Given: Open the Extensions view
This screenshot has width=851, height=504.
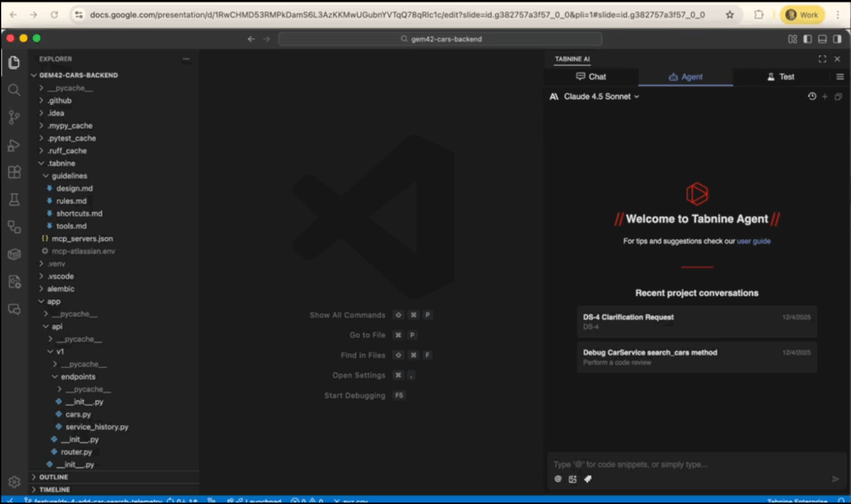Looking at the screenshot, I should pyautogui.click(x=14, y=172).
